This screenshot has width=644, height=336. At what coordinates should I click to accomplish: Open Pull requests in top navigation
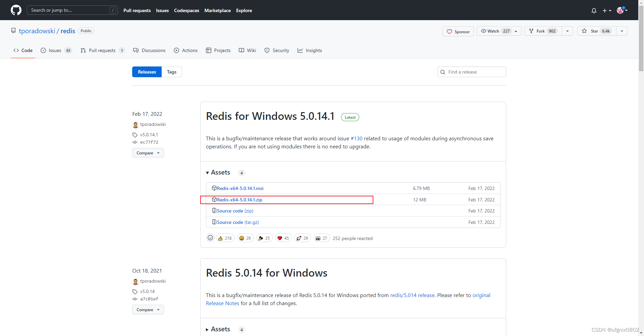(137, 10)
